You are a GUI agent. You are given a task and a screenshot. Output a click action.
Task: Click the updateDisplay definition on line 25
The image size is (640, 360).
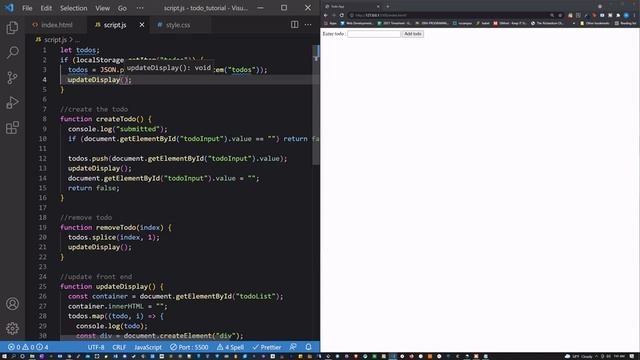coord(122,287)
